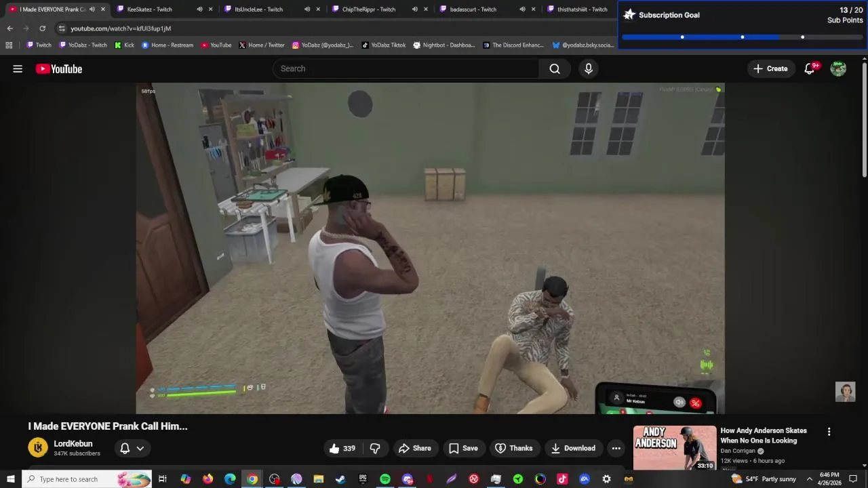Open Epic Games launcher on taskbar

[363, 479]
